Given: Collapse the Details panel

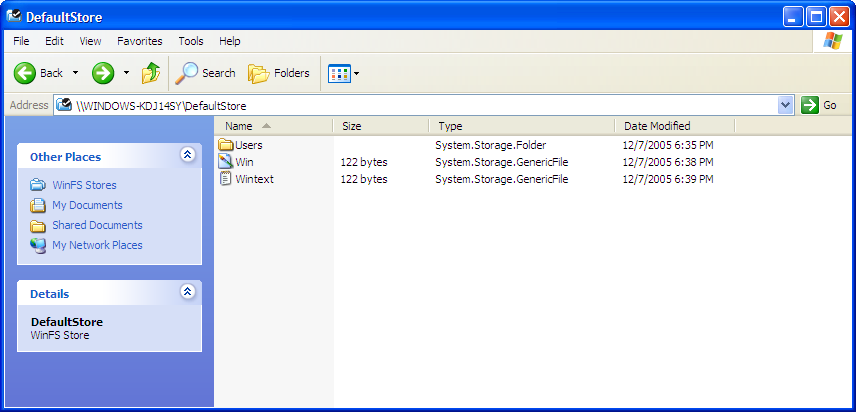Looking at the screenshot, I should [187, 292].
